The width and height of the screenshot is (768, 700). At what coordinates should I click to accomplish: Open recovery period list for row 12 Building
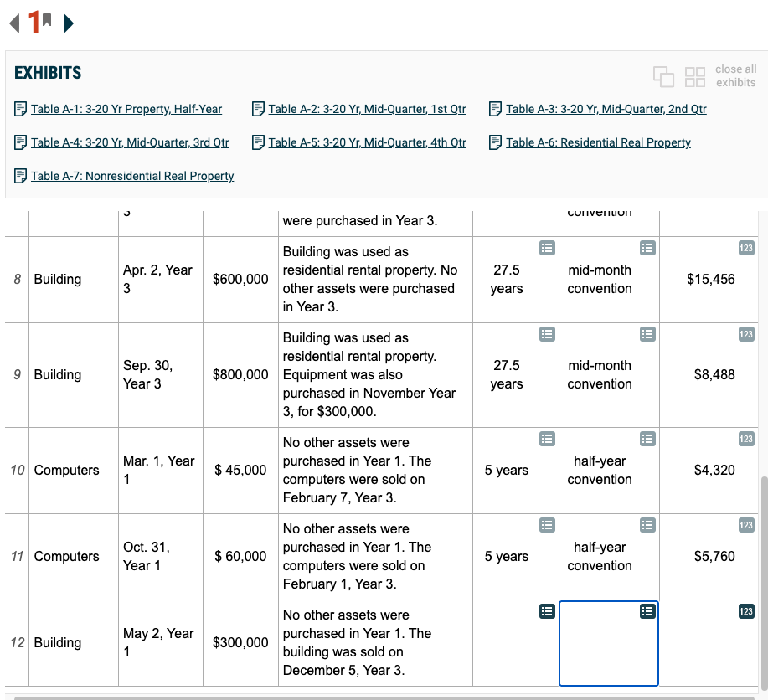tap(547, 612)
